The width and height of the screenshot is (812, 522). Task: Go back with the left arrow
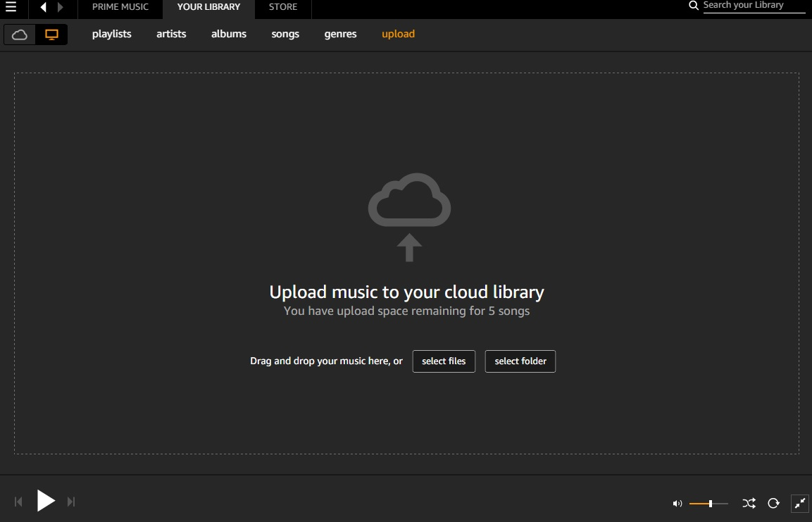click(44, 7)
